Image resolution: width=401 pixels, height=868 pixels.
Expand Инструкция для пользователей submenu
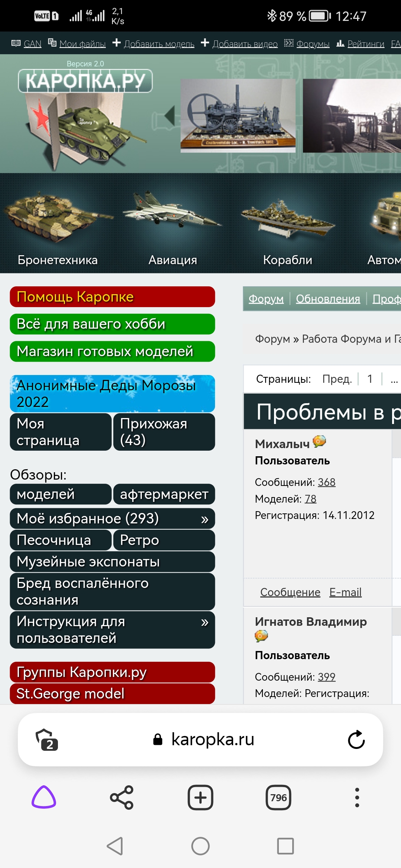pos(204,622)
